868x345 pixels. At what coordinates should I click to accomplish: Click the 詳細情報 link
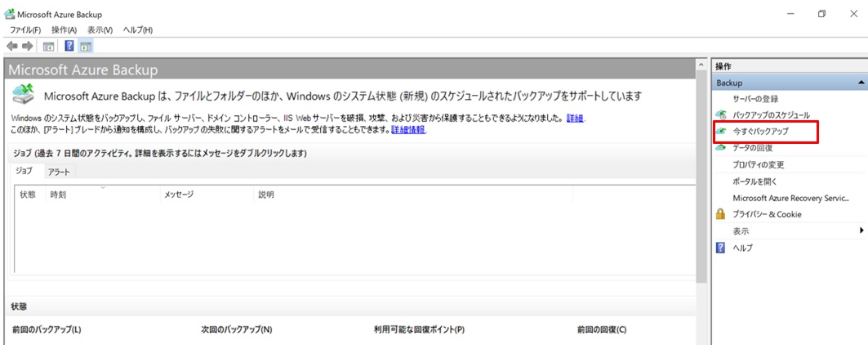coord(408,130)
